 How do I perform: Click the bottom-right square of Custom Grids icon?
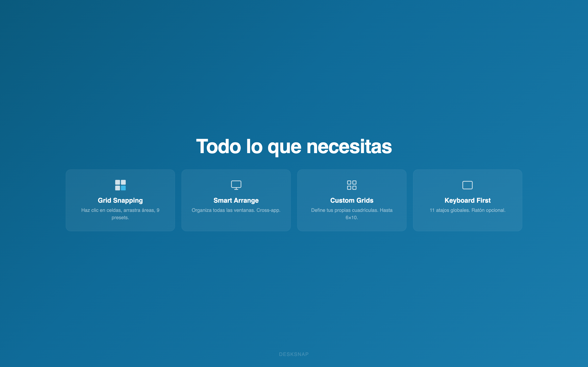(354, 187)
